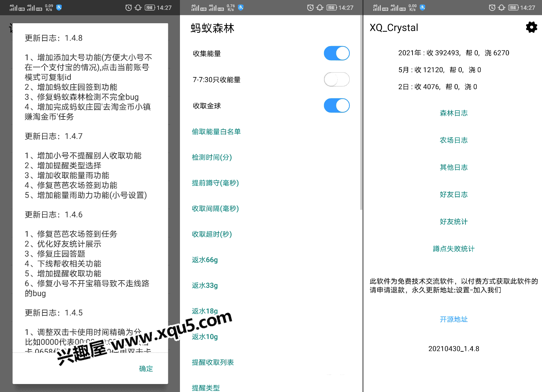542x392 pixels.
Task: Open 检测时间(分) setting
Action: 212,157
